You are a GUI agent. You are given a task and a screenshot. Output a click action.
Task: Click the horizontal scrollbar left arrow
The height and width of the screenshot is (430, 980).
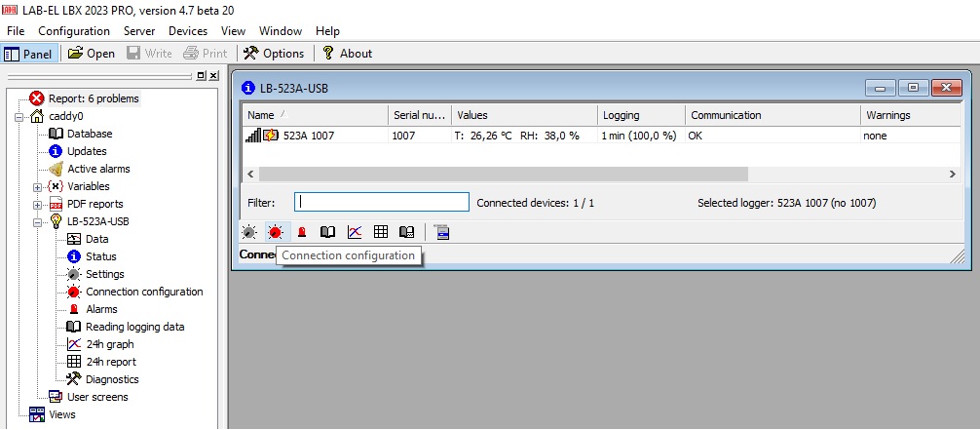pos(250,174)
